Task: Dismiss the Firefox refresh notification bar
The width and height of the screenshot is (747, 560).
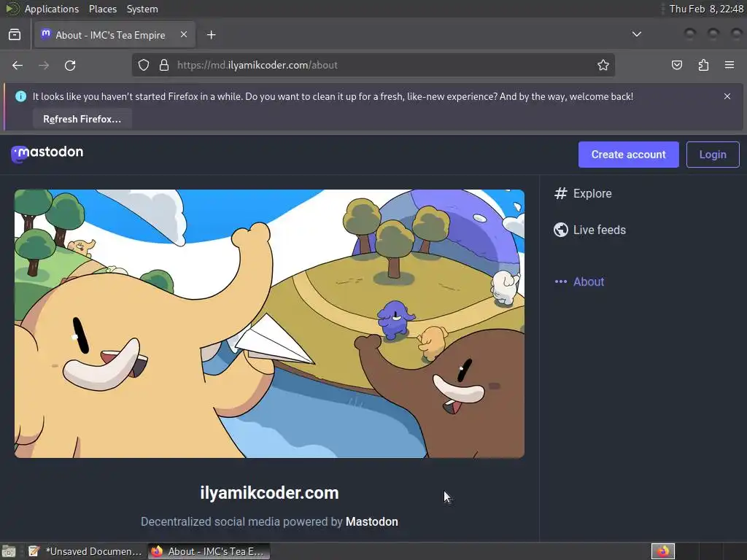Action: click(x=727, y=96)
